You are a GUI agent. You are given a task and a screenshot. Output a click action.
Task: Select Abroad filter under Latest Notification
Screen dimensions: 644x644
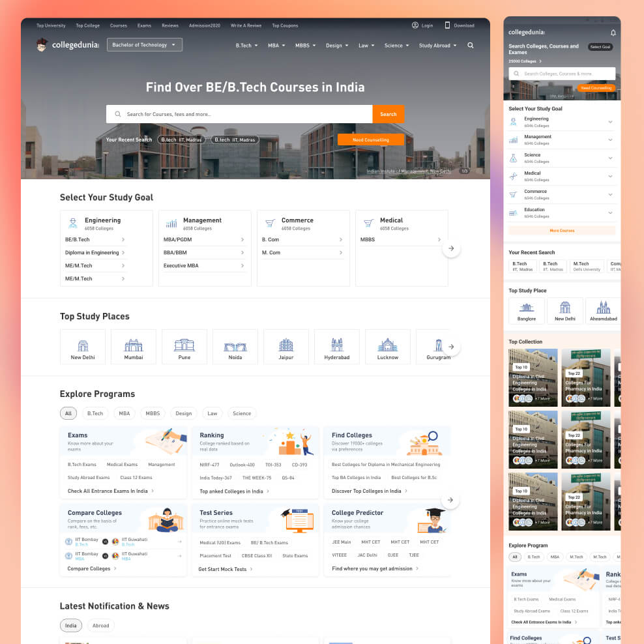[100, 626]
